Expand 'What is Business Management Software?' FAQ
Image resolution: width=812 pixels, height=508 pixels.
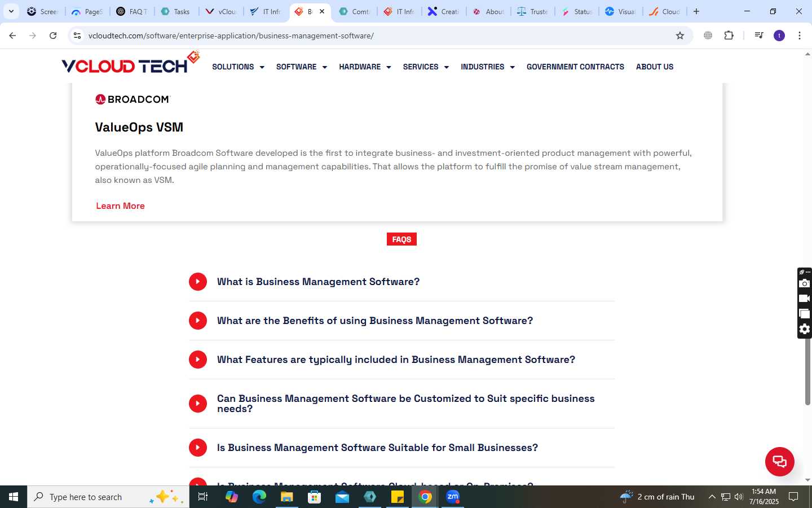coord(401,282)
